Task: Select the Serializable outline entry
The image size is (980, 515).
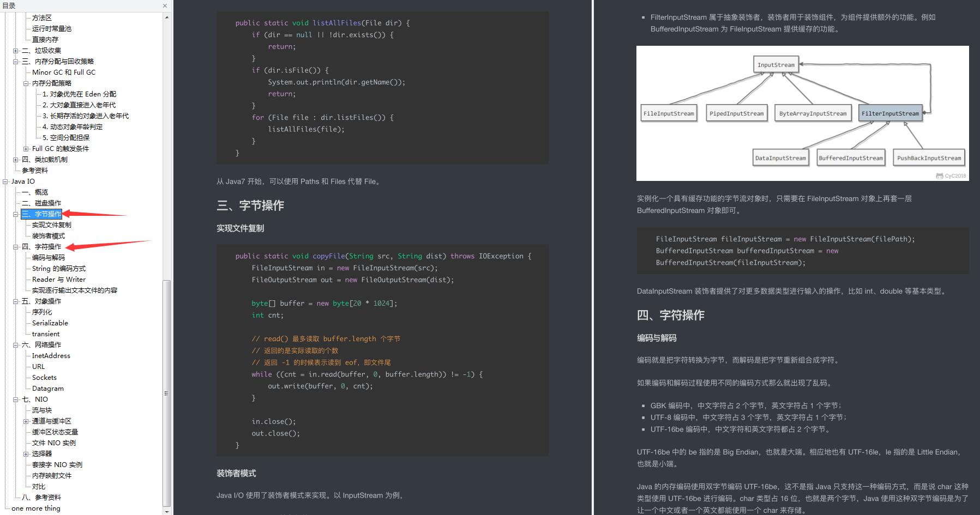Action: click(x=50, y=323)
